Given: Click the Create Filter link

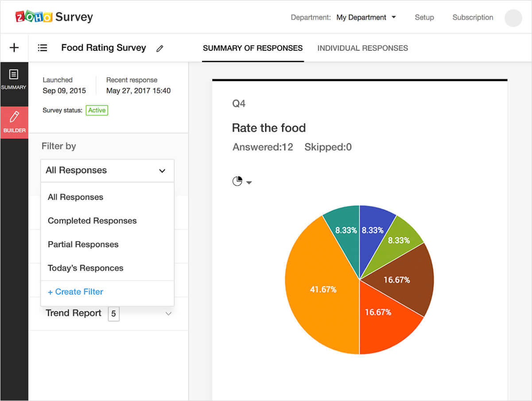Looking at the screenshot, I should (x=75, y=291).
